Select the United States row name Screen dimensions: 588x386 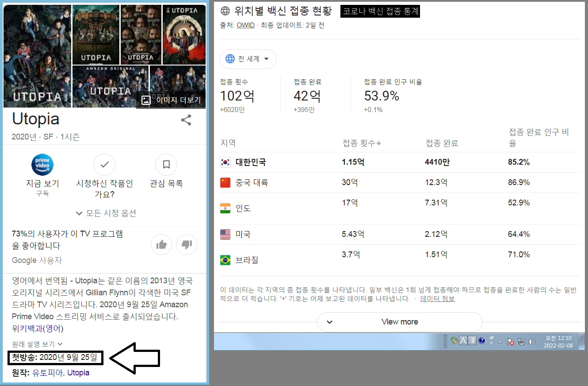point(243,234)
